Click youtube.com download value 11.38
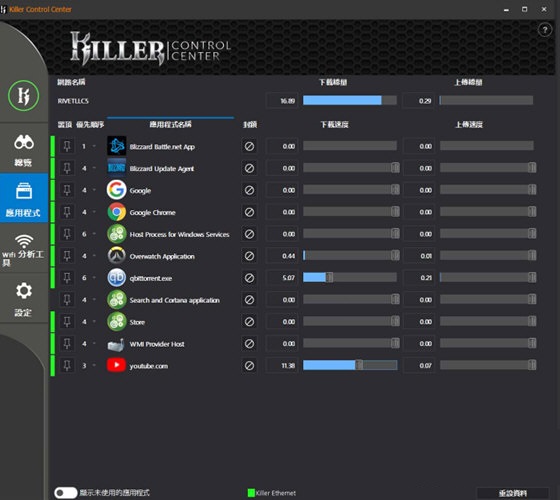 [282, 365]
